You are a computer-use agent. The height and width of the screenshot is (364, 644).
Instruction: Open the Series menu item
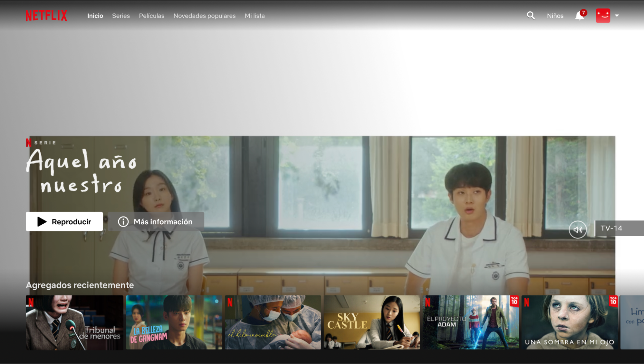pyautogui.click(x=121, y=16)
